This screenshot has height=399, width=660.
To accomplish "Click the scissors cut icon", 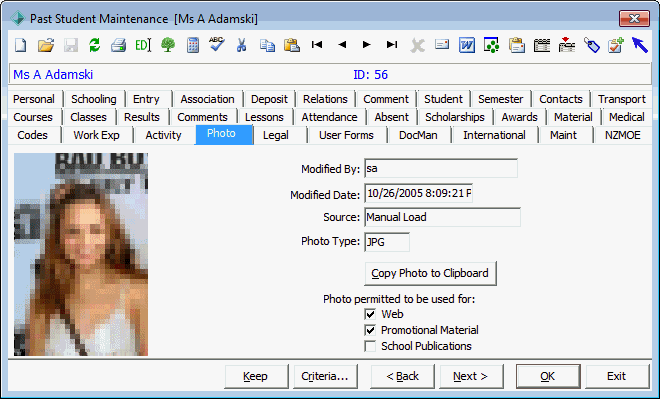I will pos(241,45).
